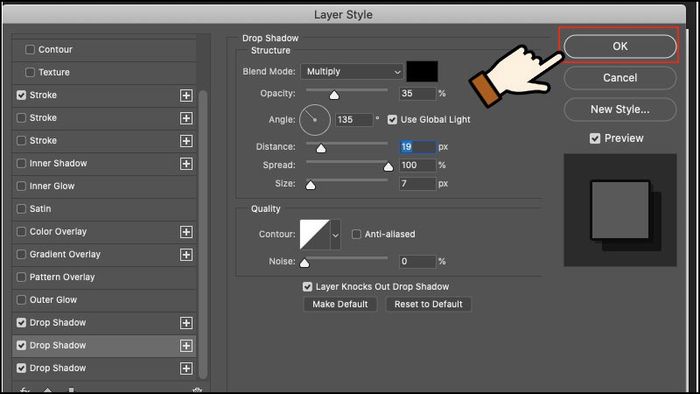Open the black shadow color swatch
The width and height of the screenshot is (700, 394).
(x=422, y=71)
